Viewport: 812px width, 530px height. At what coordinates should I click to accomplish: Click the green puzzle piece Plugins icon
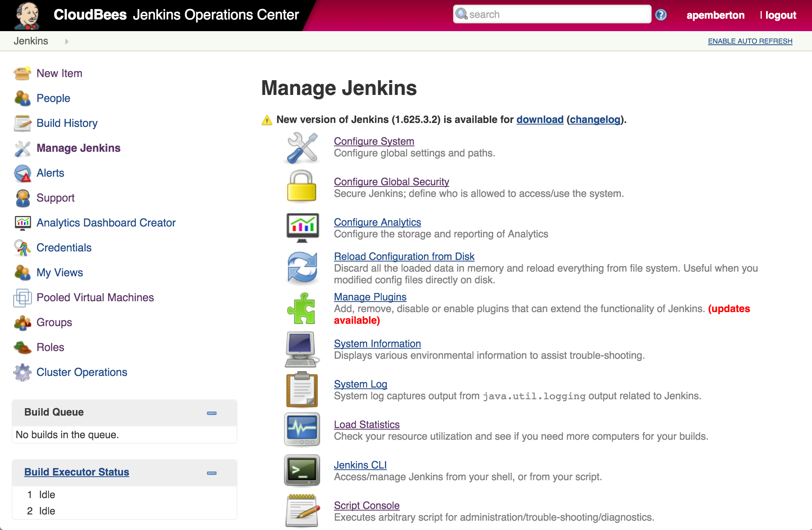tap(302, 309)
